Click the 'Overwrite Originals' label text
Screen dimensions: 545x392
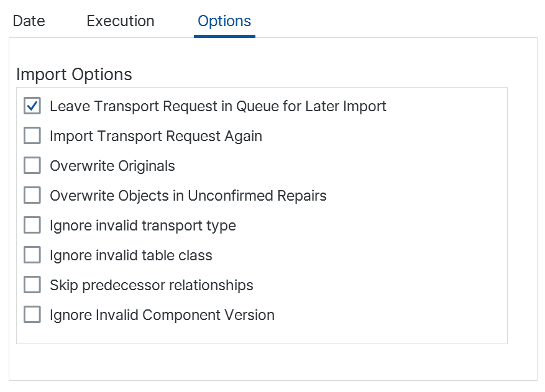pyautogui.click(x=112, y=166)
